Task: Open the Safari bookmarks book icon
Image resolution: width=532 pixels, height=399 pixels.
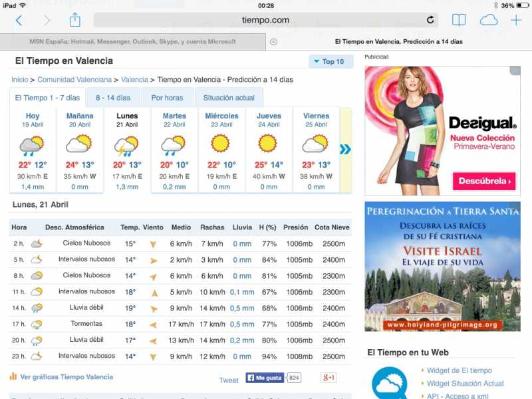Action: 459,20
